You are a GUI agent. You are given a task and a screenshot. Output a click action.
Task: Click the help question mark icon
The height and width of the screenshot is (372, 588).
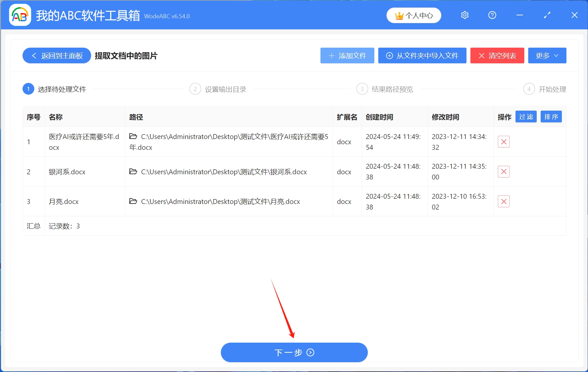point(492,15)
